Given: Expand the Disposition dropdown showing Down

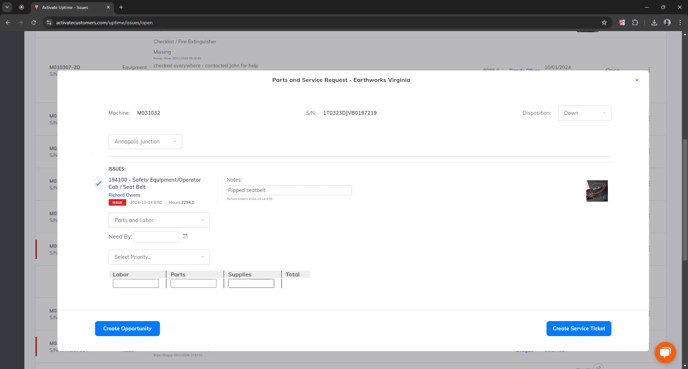Looking at the screenshot, I should 584,113.
